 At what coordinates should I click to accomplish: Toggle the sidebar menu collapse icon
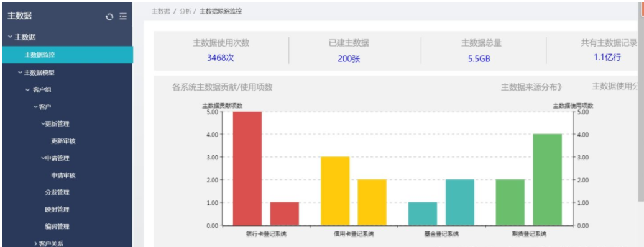point(123,16)
